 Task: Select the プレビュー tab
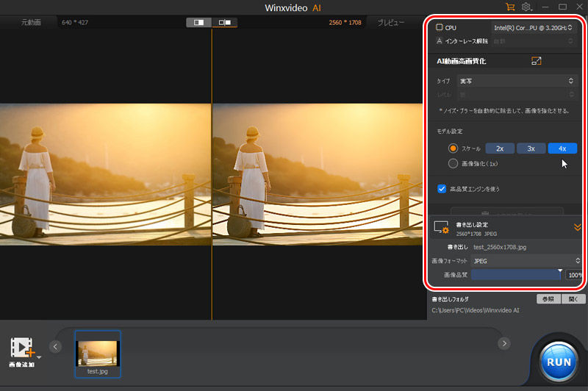391,23
